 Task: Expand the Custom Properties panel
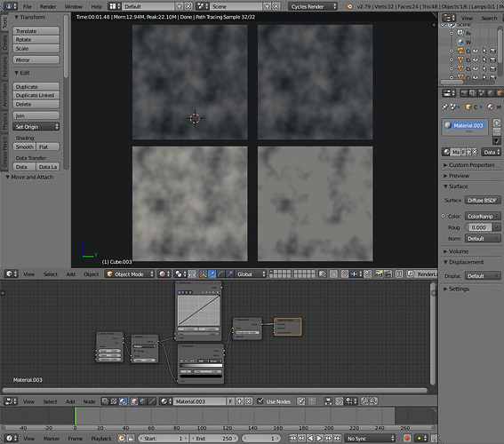click(471, 164)
